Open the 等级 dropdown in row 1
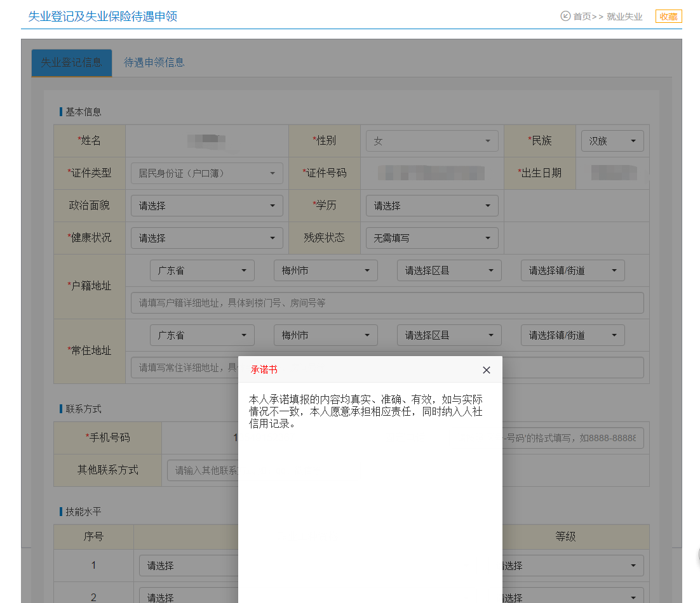Screen dimensions: 700x603 572,566
